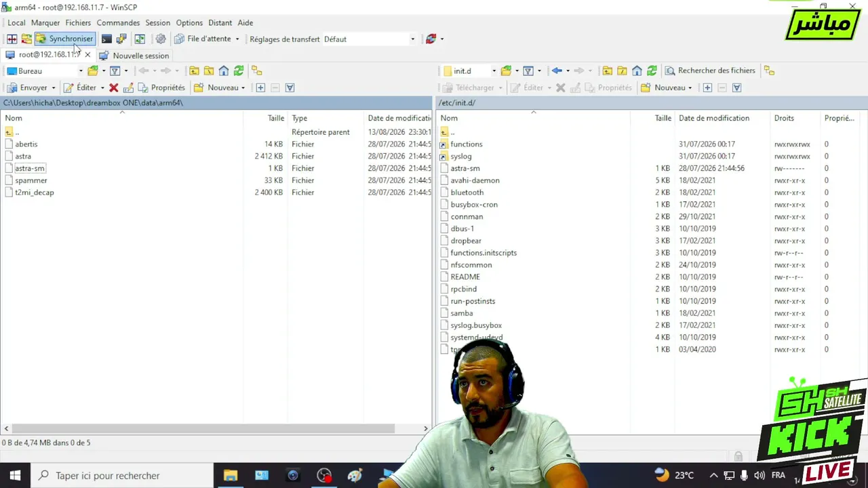This screenshot has width=868, height=488.
Task: Click the local selection filter icon after minus
Action: pos(290,87)
